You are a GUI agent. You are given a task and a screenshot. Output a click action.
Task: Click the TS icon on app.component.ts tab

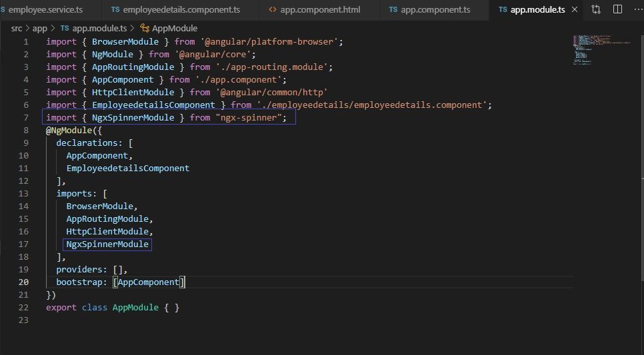tap(393, 9)
